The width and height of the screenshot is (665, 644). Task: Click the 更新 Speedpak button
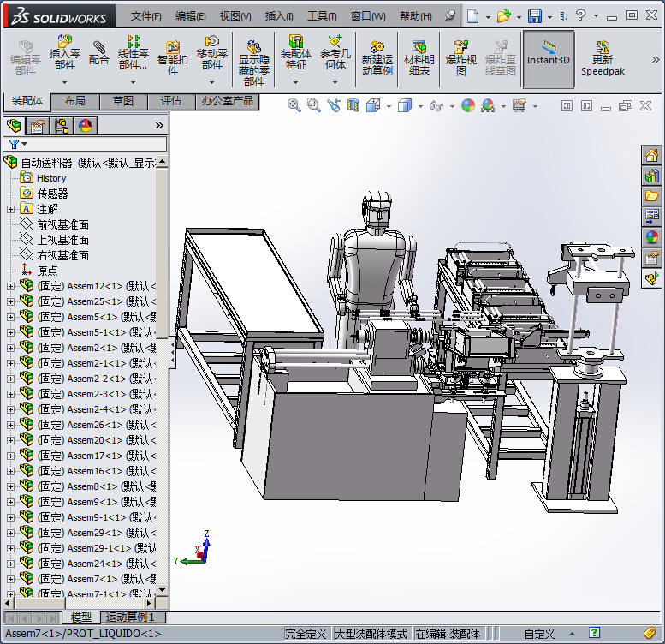click(603, 57)
